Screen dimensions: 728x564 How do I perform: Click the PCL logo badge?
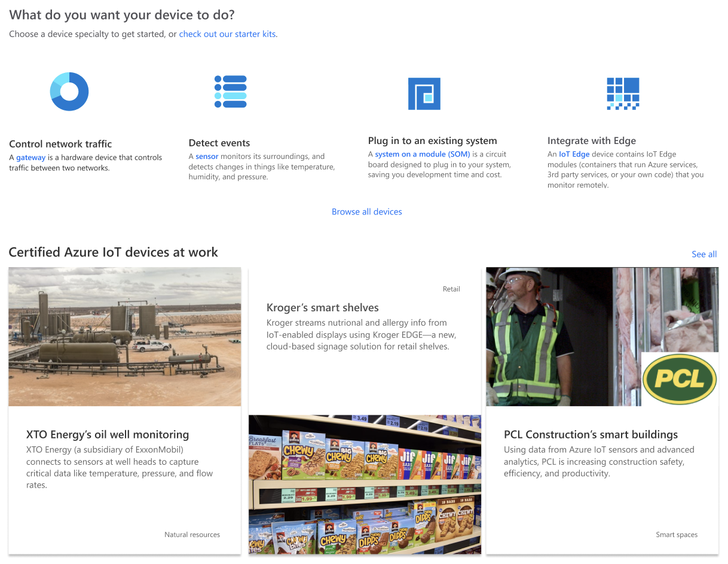click(680, 379)
